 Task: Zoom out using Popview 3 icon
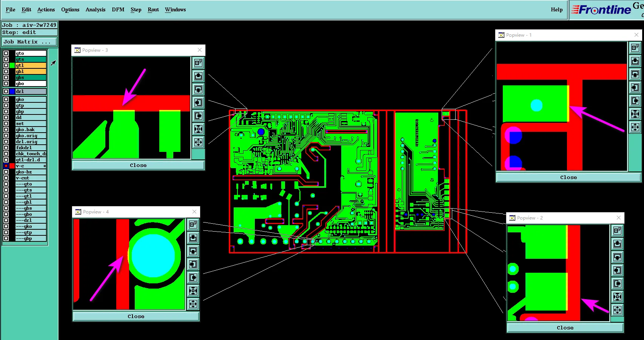tap(199, 142)
